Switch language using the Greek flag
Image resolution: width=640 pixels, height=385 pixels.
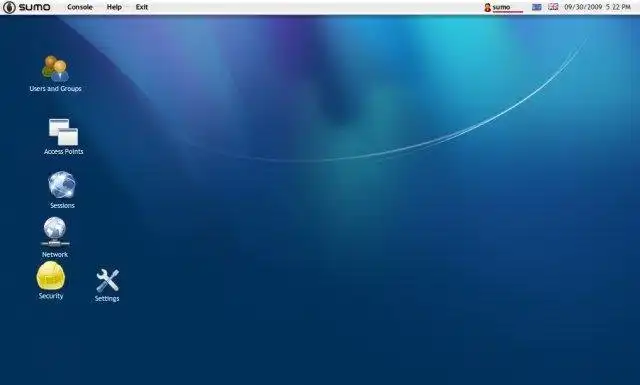(537, 7)
